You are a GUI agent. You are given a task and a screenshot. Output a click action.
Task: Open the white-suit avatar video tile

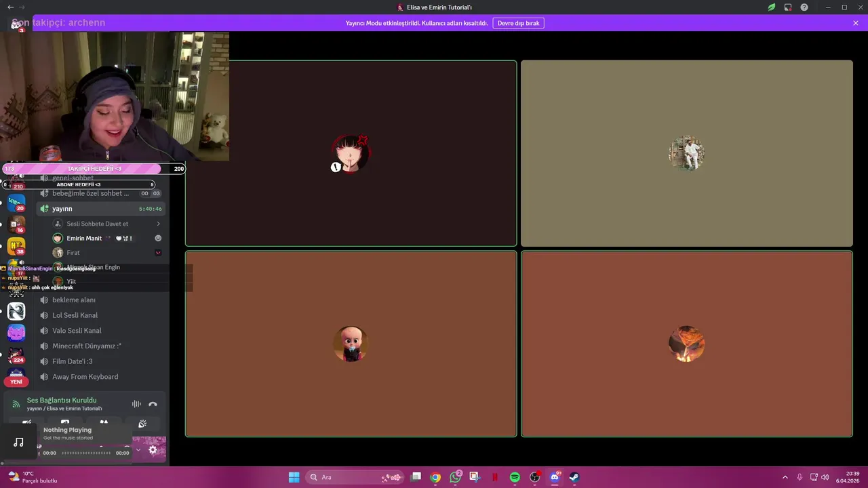[x=687, y=153]
